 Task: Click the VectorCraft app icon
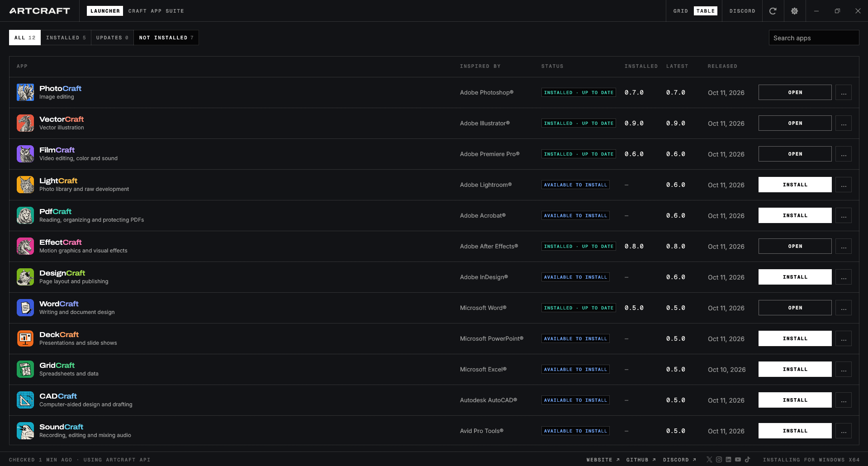click(25, 123)
